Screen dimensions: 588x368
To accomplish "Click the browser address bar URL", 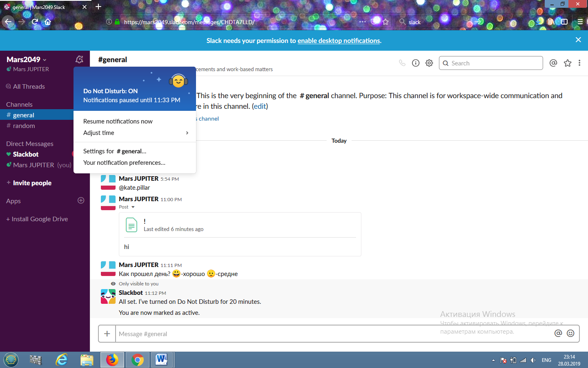I will 189,22.
